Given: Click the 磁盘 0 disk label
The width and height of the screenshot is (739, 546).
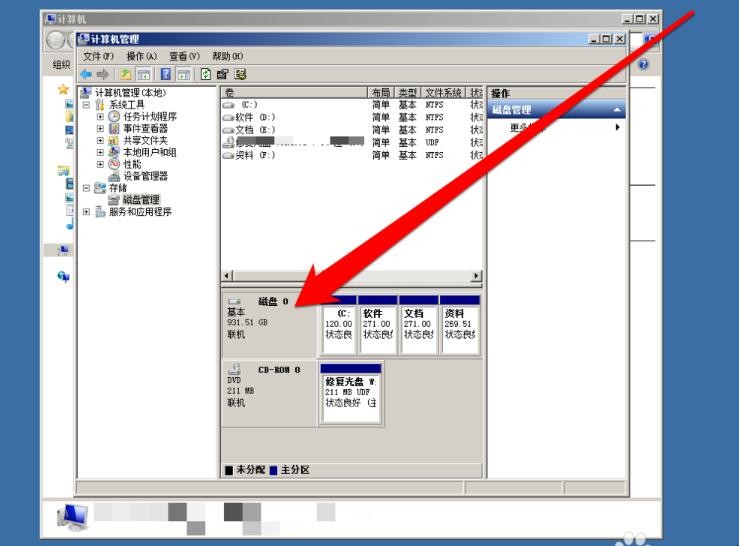Looking at the screenshot, I should [x=272, y=301].
